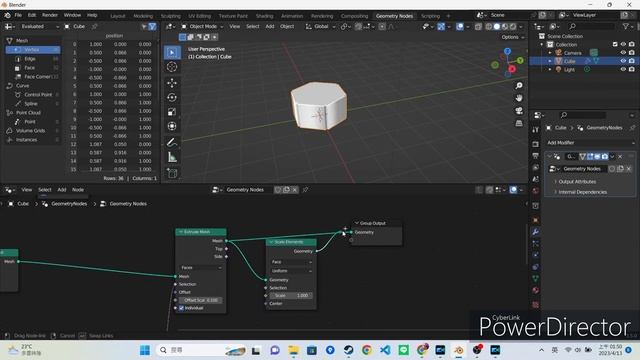Toggle Collection visibility eye icon
Viewport: 640px width, 360px height.
623,44
